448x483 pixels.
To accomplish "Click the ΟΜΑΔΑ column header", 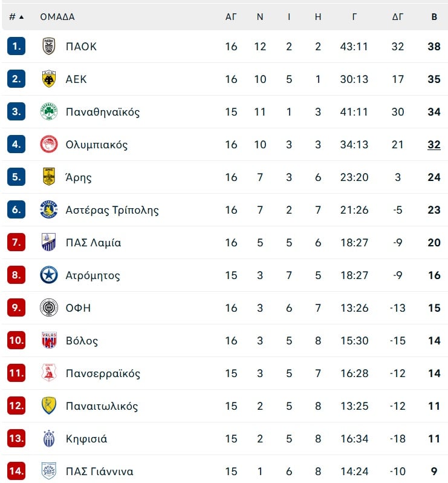I will point(57,17).
